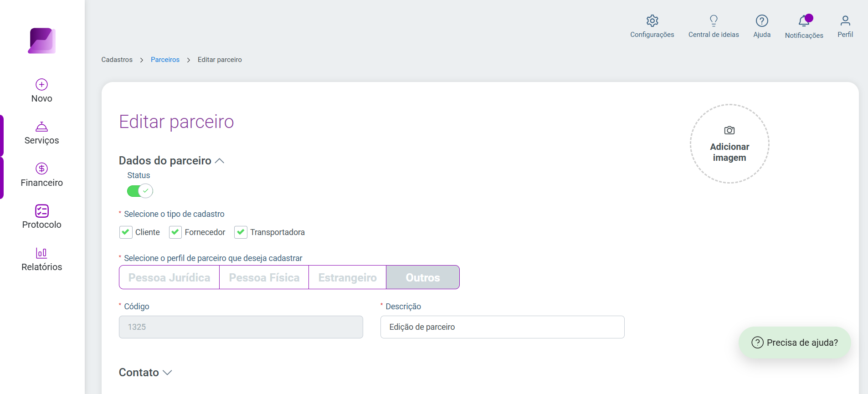This screenshot has height=394, width=868.
Task: Click the Precisa de ajuda? button
Action: point(795,343)
